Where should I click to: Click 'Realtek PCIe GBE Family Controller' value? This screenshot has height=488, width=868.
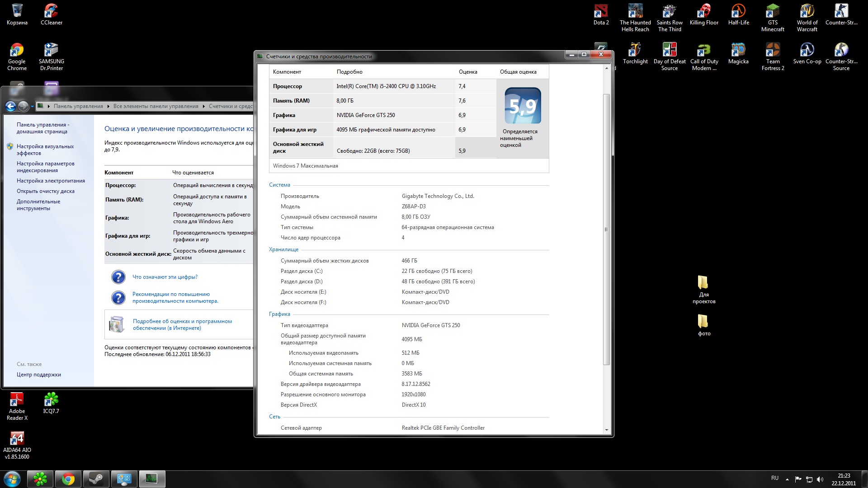point(443,428)
